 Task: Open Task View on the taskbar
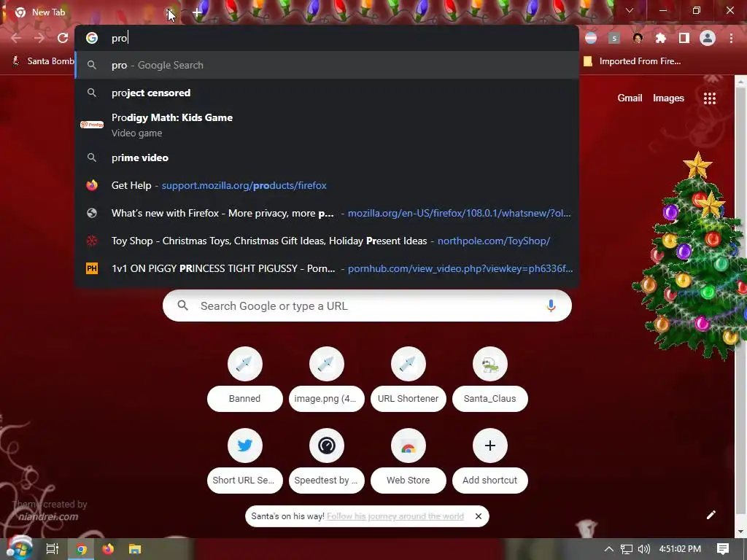click(x=53, y=548)
